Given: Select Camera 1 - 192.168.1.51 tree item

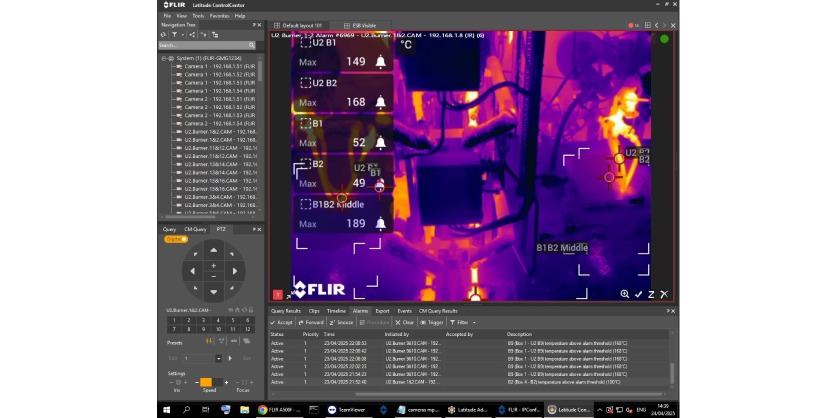Looking at the screenshot, I should point(219,66).
